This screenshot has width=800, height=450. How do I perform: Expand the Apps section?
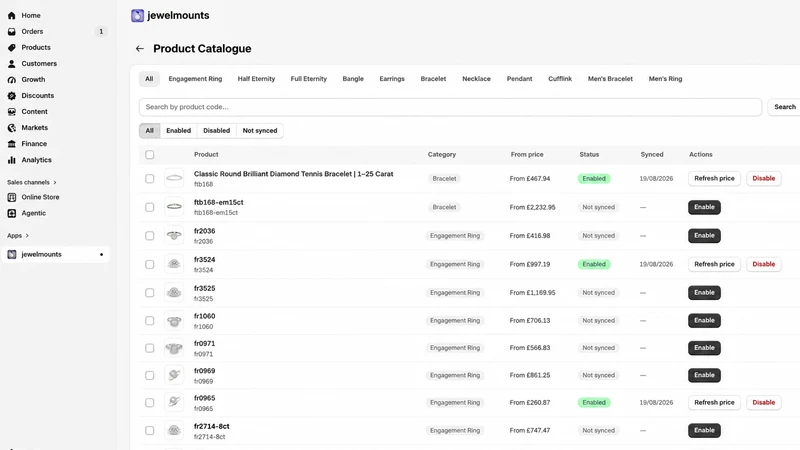(x=18, y=236)
